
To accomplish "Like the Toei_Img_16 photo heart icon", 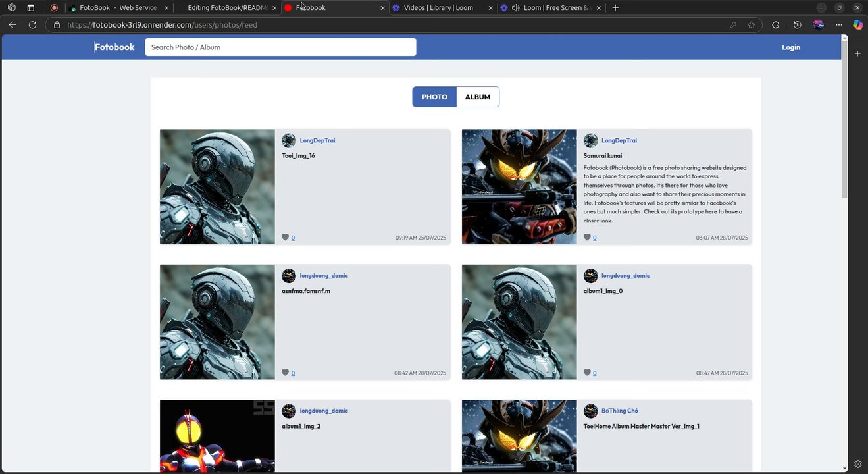I will pyautogui.click(x=285, y=237).
